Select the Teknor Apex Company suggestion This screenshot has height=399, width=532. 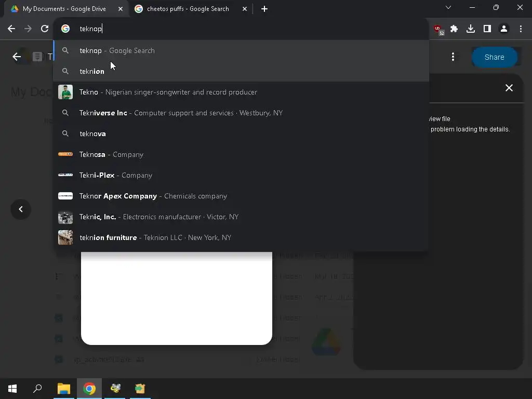[241, 196]
